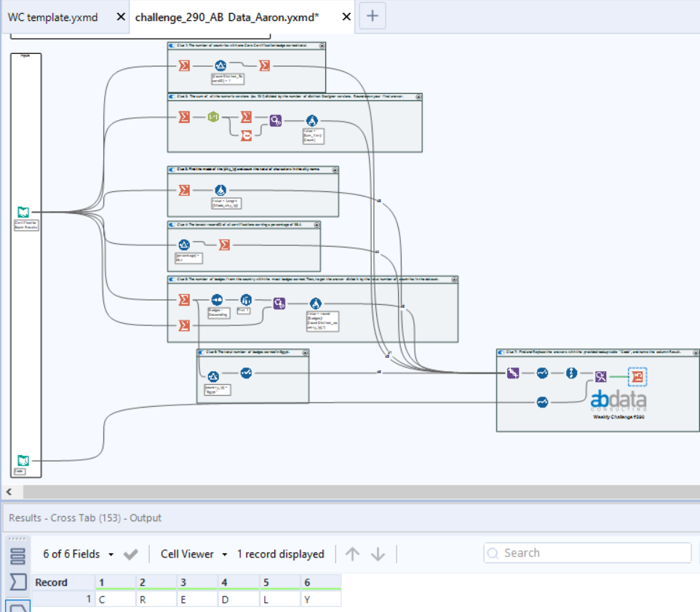Collapse the Clue 2 container
The height and width of the screenshot is (612, 700).
coord(418,97)
